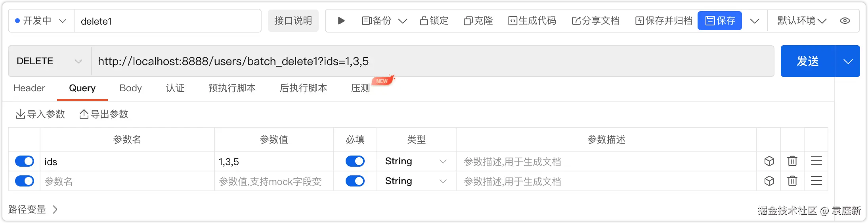
Task: Expand the send (发送) button arrow menu
Action: click(848, 61)
